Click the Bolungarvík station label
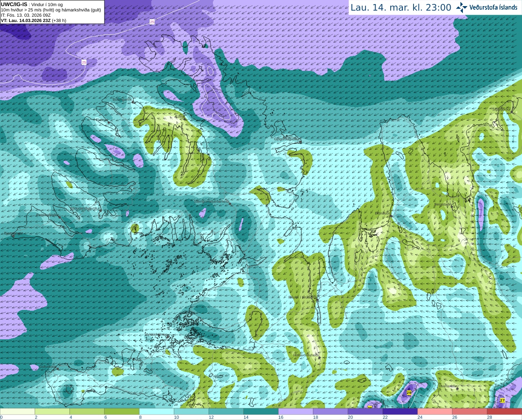This screenshot has height=420, width=522. [x=122, y=99]
